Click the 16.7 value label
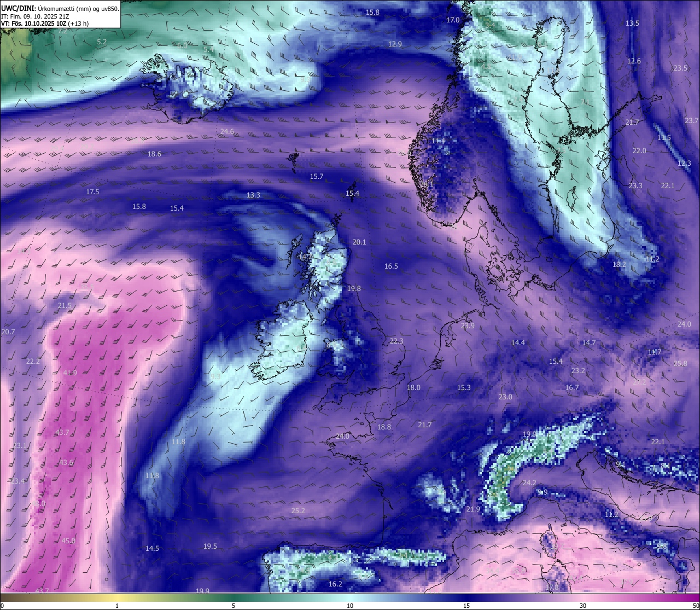The width and height of the screenshot is (700, 610). pos(571,387)
